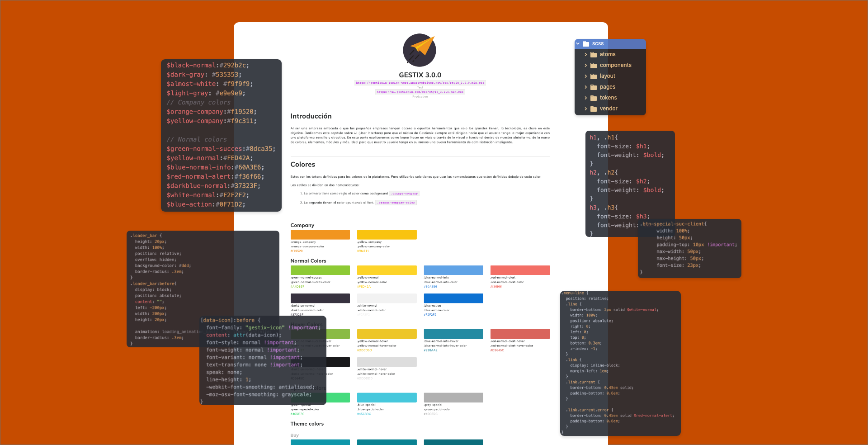The height and width of the screenshot is (445, 868).
Task: Click the .btn-special-suc-client selector text
Action: pyautogui.click(x=673, y=224)
